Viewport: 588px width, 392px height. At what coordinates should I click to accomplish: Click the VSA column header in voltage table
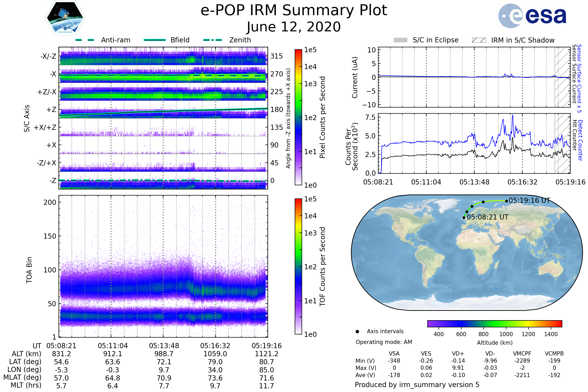[x=394, y=354]
